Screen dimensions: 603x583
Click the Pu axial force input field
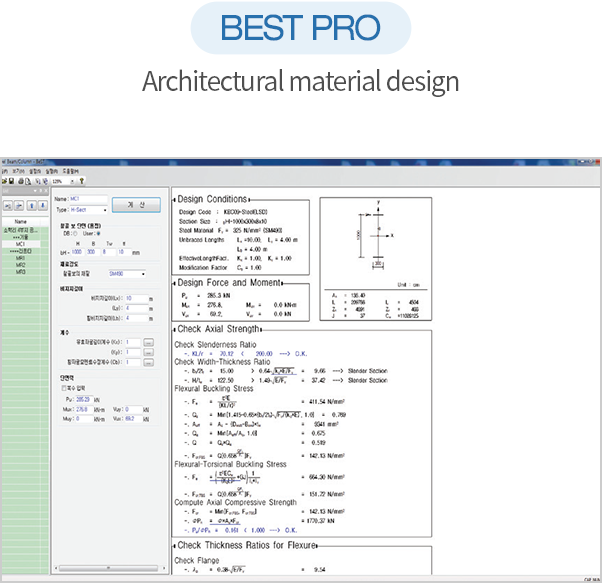84,400
